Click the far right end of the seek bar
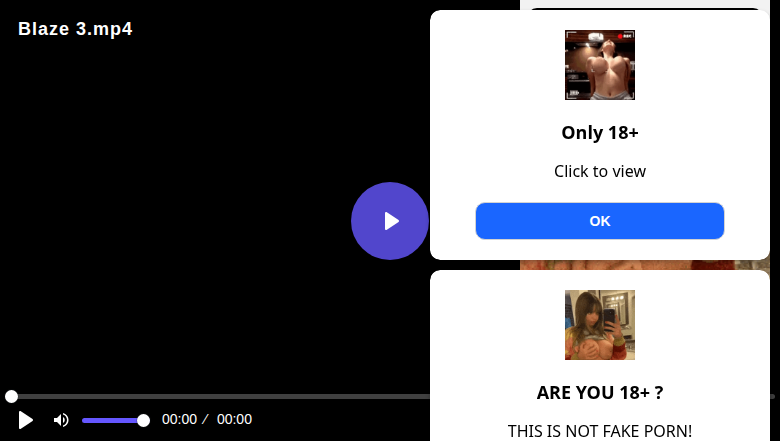780x441 pixels. (x=773, y=396)
